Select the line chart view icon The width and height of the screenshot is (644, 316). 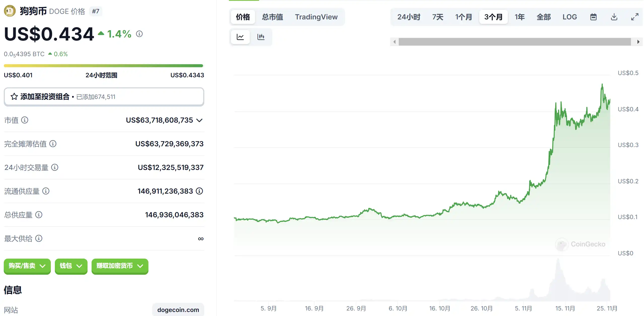pos(240,37)
